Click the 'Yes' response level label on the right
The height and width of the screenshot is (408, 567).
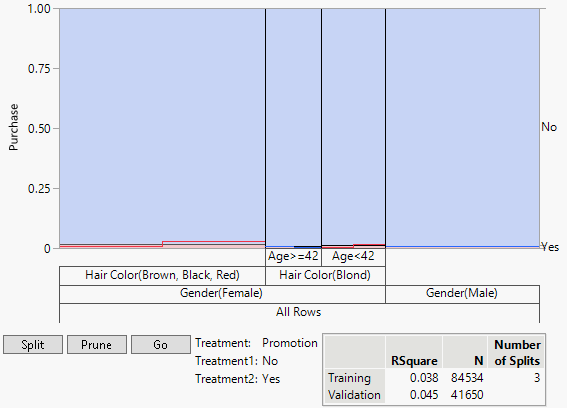pos(550,247)
